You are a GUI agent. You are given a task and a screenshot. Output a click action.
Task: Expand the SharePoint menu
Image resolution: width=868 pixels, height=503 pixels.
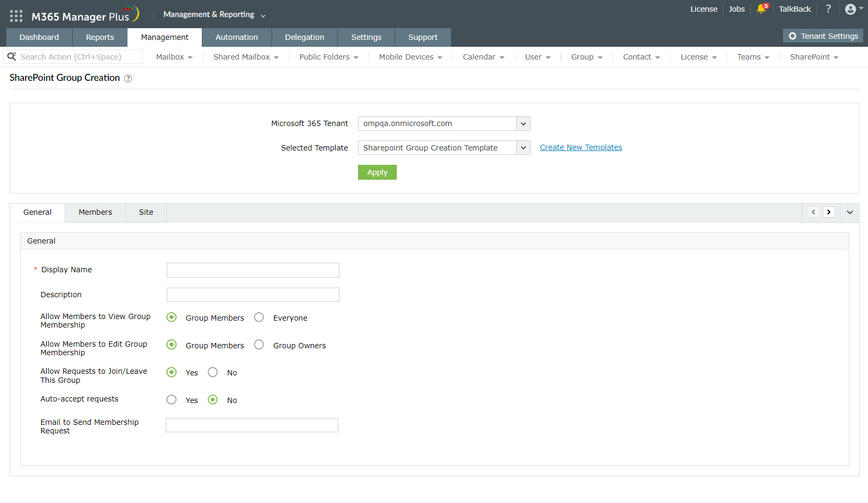pyautogui.click(x=814, y=57)
